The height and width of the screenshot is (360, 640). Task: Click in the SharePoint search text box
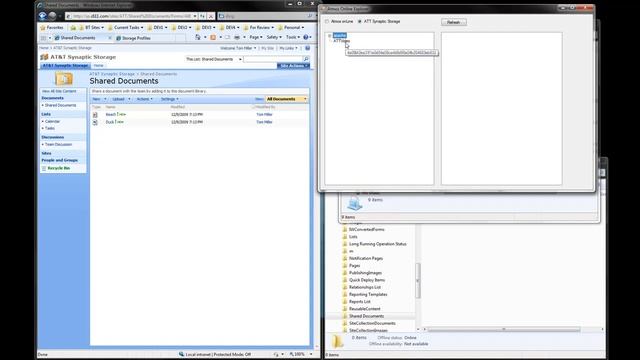pos(273,59)
